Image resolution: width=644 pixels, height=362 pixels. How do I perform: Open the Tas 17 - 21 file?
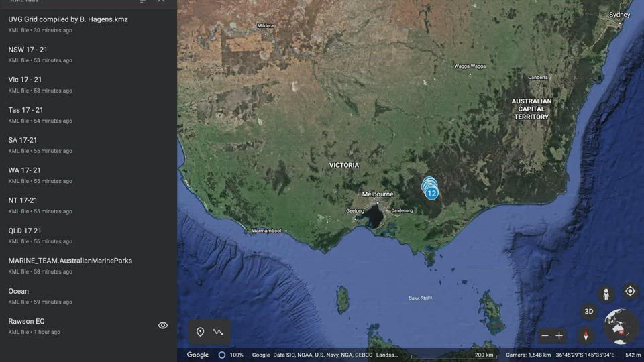point(25,110)
